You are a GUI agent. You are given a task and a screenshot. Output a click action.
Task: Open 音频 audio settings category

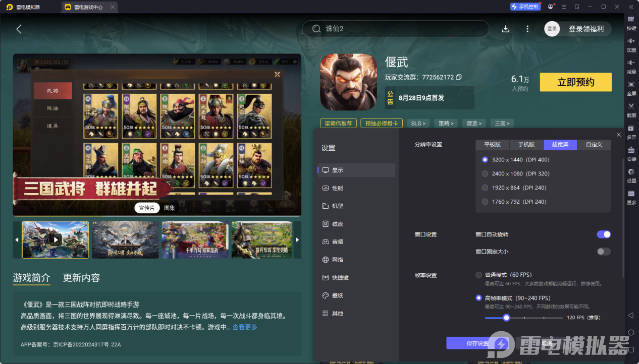click(x=356, y=242)
